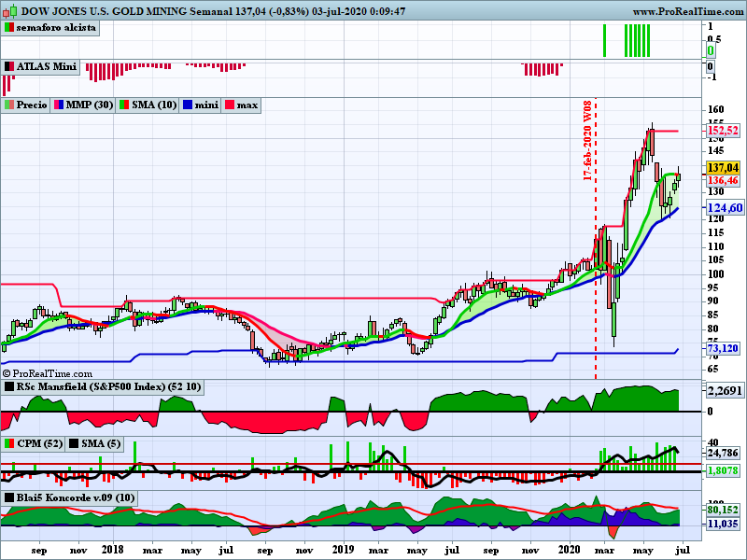
Task: Click the ATLAS Mini 0 value label
Action: point(711,66)
